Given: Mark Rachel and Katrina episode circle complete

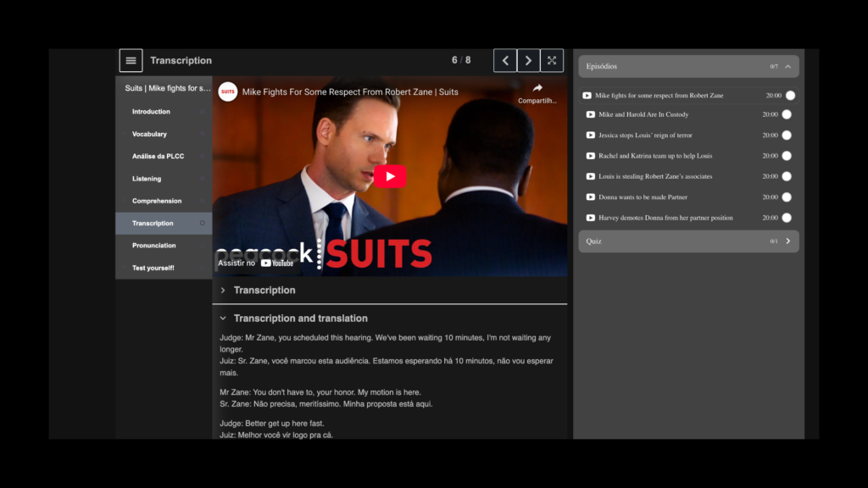Looking at the screenshot, I should point(787,156).
